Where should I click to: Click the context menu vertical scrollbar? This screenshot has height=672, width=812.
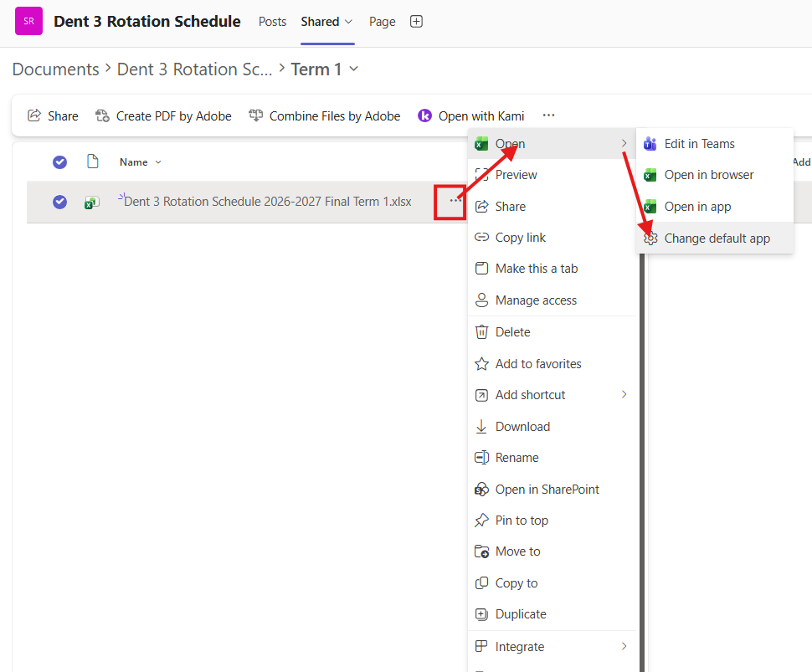click(x=642, y=461)
